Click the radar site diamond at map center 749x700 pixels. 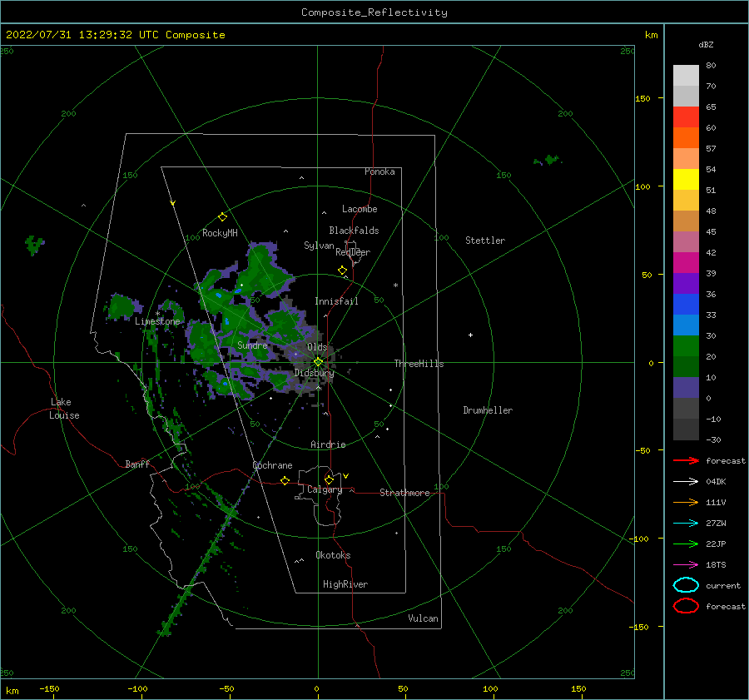coord(318,362)
